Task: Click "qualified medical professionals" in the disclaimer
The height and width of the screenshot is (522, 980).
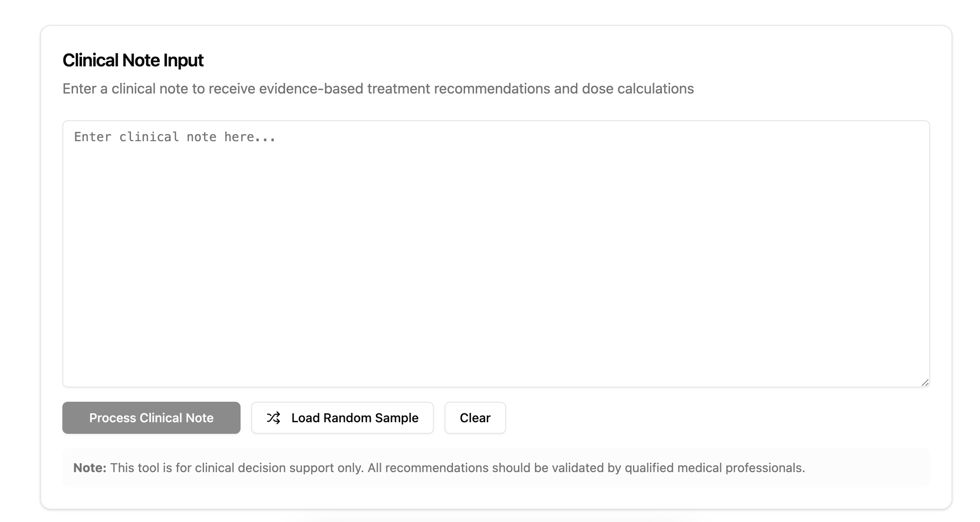Action: (x=714, y=468)
